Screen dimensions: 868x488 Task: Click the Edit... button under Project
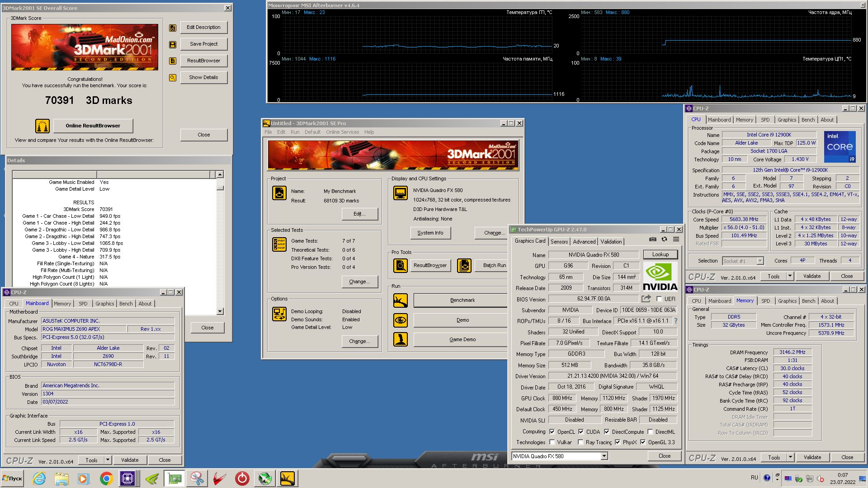point(360,214)
